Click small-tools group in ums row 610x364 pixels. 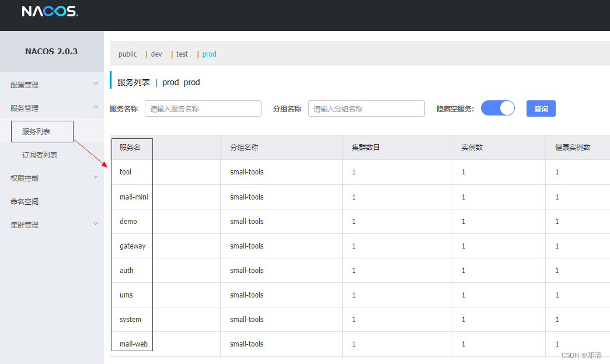click(247, 295)
